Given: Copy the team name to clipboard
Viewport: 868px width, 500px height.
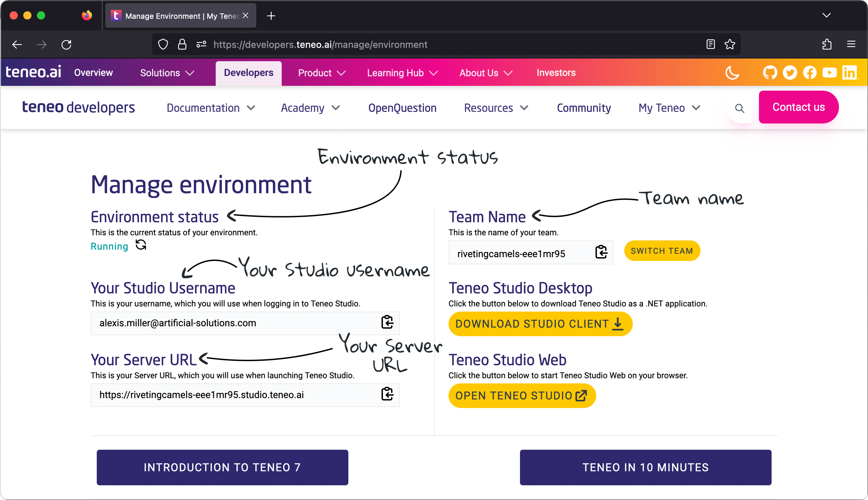Looking at the screenshot, I should pyautogui.click(x=601, y=252).
